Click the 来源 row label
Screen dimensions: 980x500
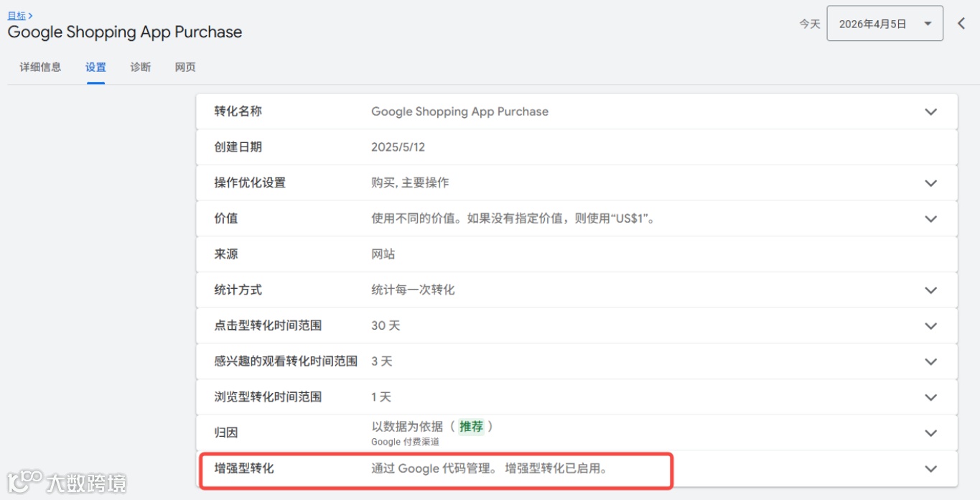tap(226, 254)
